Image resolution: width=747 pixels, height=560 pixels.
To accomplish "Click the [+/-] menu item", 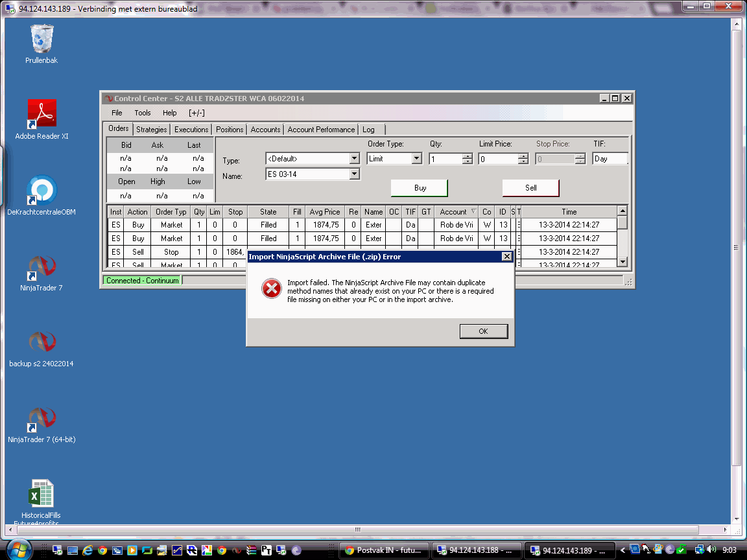I will [x=196, y=113].
